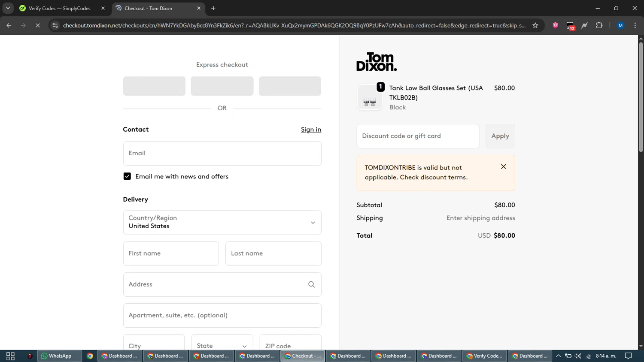The image size is (644, 362).
Task: Open the purple shield extension icon
Action: coord(556,25)
